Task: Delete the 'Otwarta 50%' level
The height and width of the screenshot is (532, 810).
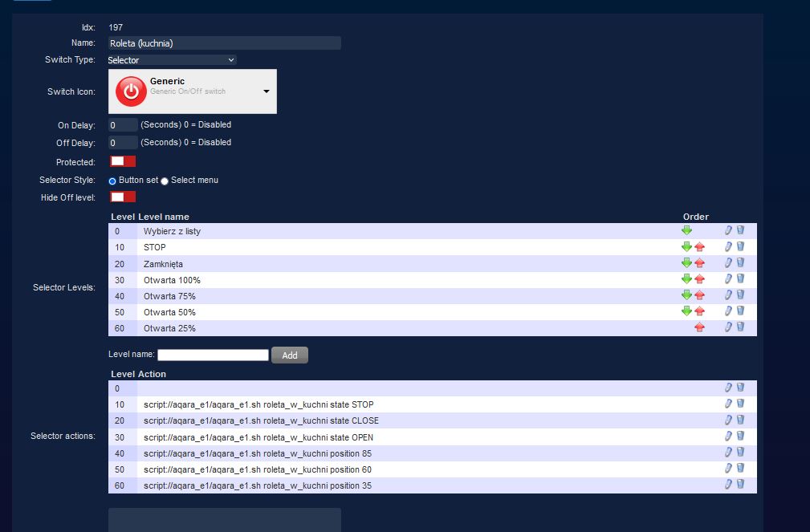Action: [x=740, y=311]
